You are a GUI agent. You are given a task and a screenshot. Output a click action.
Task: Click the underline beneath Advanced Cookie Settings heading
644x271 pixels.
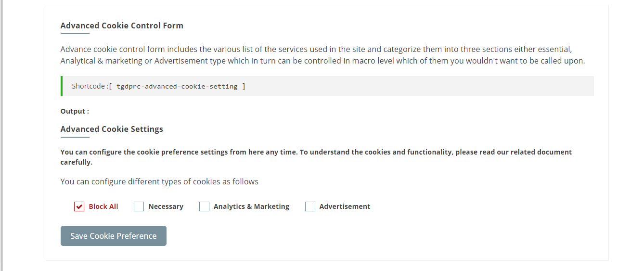click(75, 137)
